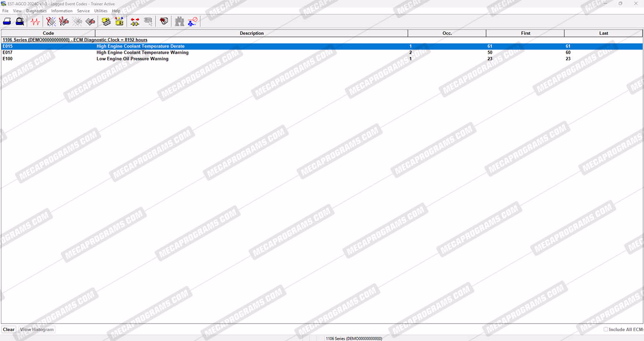644x341 pixels.
Task: Open Print Preview from the toolbar
Action: pos(20,21)
